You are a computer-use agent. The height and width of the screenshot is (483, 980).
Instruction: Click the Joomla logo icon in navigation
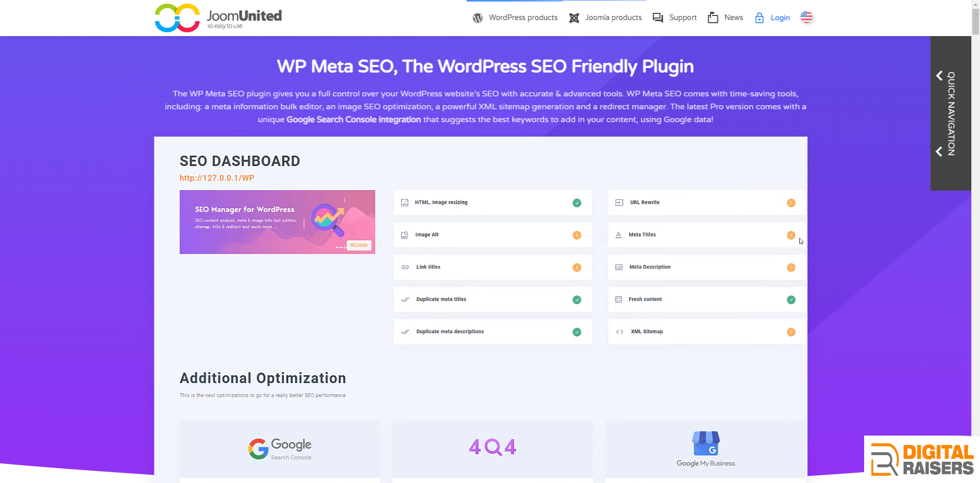pos(574,18)
